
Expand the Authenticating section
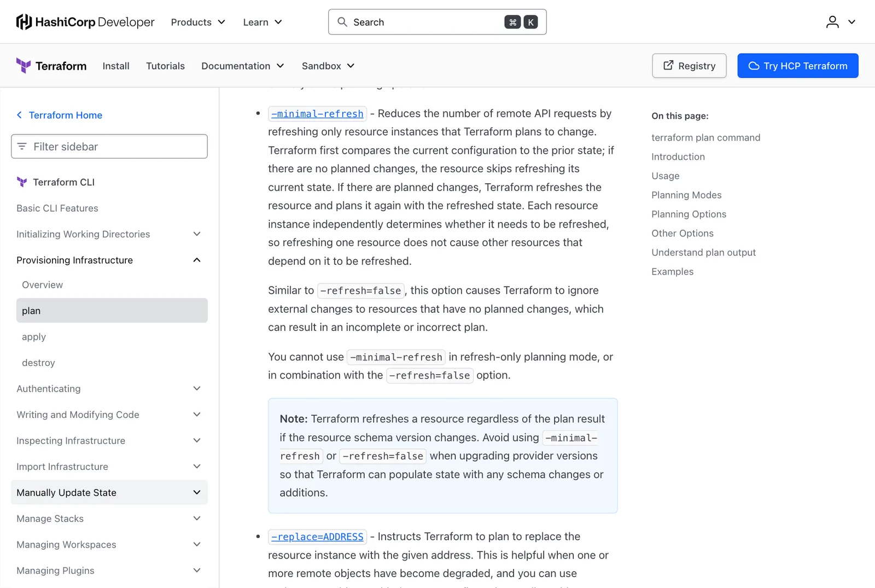109,389
